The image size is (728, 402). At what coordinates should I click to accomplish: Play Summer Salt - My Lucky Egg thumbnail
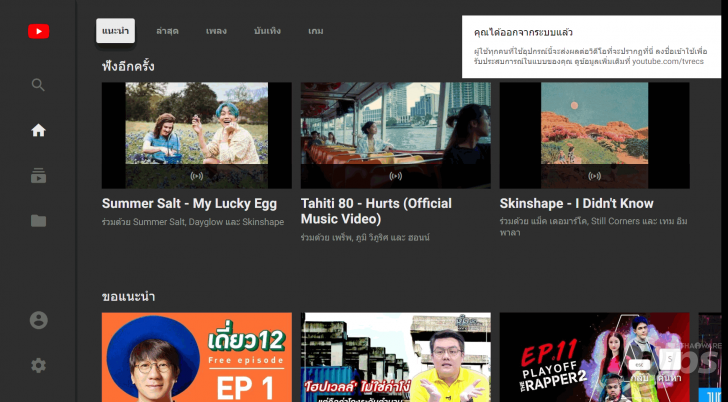(x=197, y=135)
